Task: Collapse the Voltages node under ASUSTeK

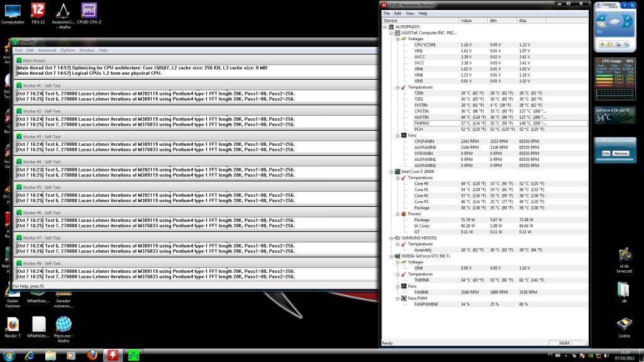Action: pos(397,39)
